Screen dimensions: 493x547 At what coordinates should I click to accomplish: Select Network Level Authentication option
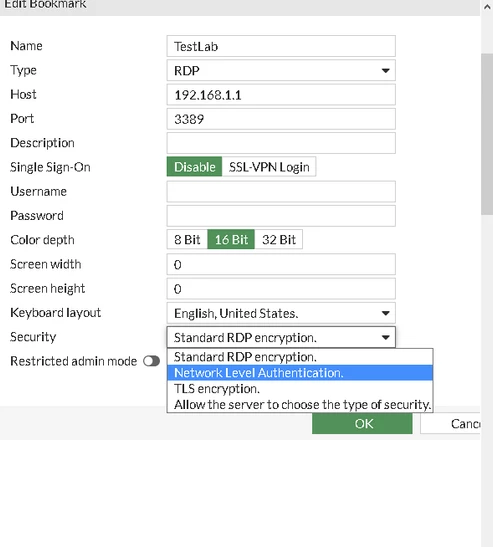[300, 373]
